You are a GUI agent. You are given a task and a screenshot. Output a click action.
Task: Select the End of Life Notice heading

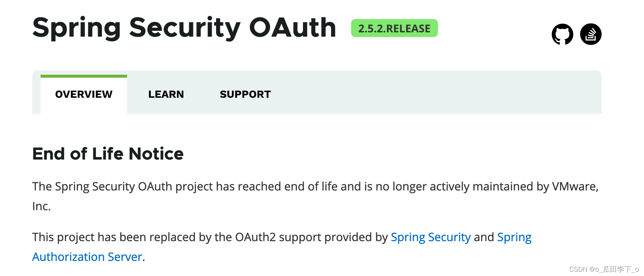tap(108, 154)
